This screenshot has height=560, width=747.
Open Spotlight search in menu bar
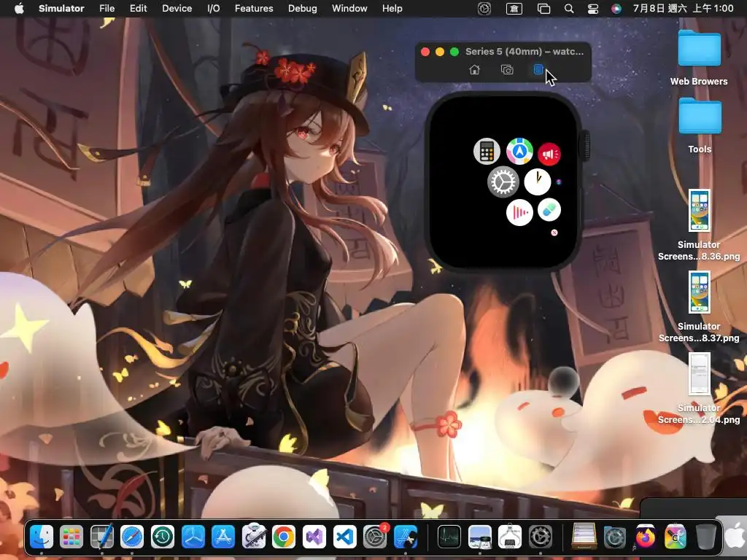(x=569, y=8)
